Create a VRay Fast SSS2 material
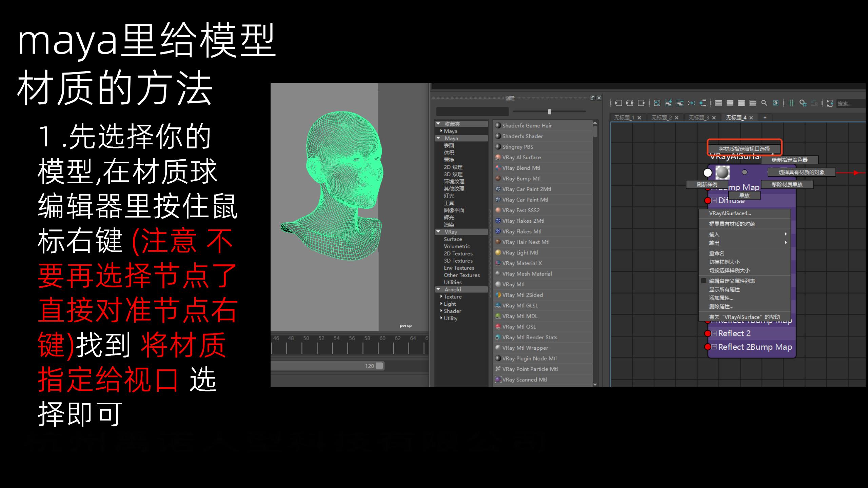This screenshot has width=868, height=488. coord(542,210)
